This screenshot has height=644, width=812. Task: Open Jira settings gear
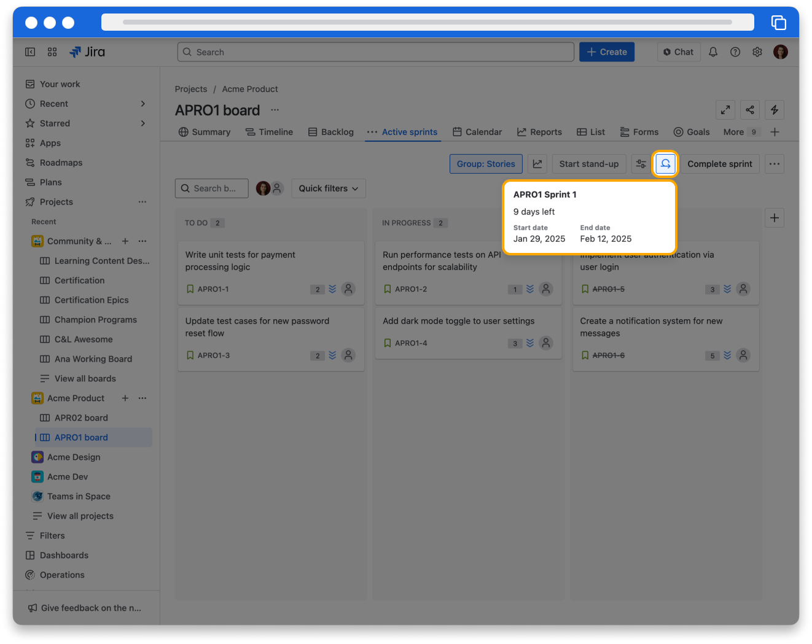click(757, 52)
